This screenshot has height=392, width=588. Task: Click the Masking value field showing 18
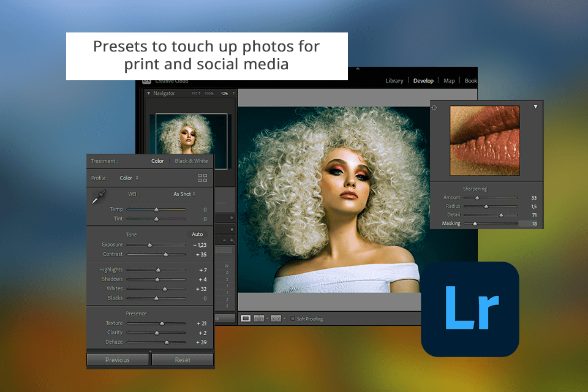point(529,224)
